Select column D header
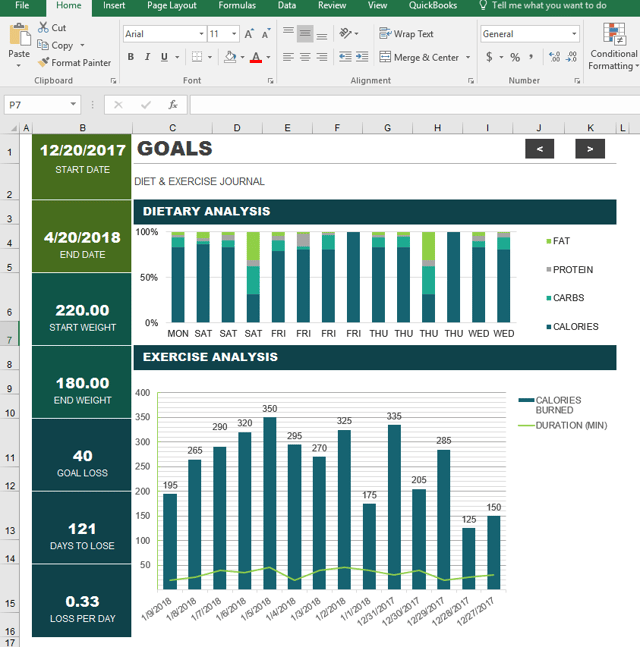Image resolution: width=640 pixels, height=647 pixels. [x=237, y=128]
